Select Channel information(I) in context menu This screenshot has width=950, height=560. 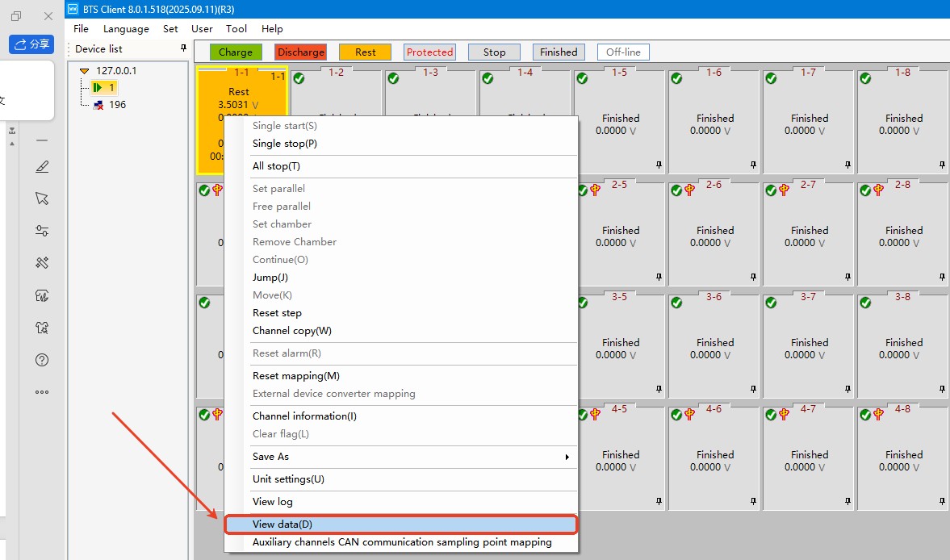pos(304,416)
